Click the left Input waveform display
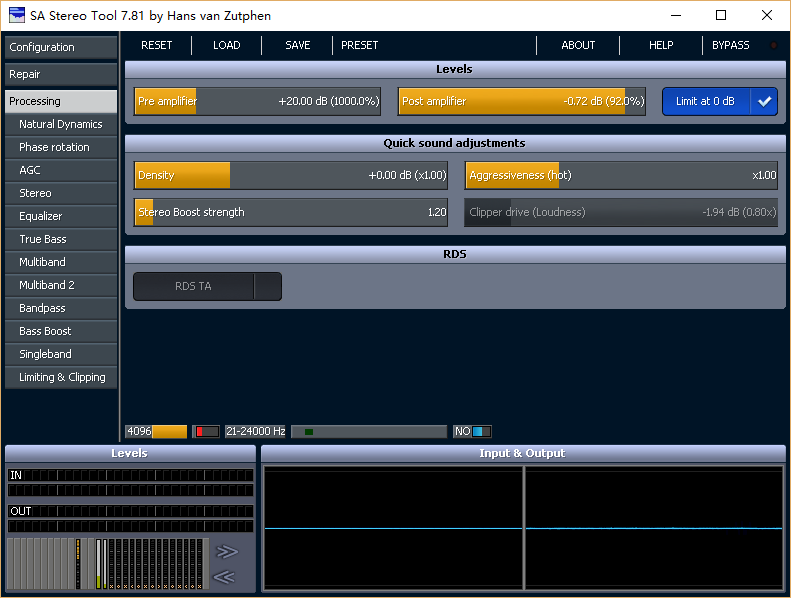The image size is (791, 598). (393, 528)
